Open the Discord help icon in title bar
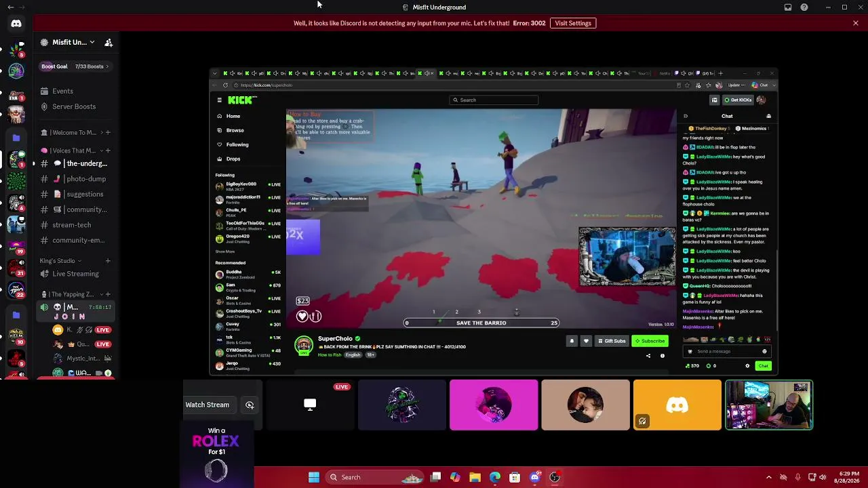The width and height of the screenshot is (868, 488). pyautogui.click(x=804, y=7)
